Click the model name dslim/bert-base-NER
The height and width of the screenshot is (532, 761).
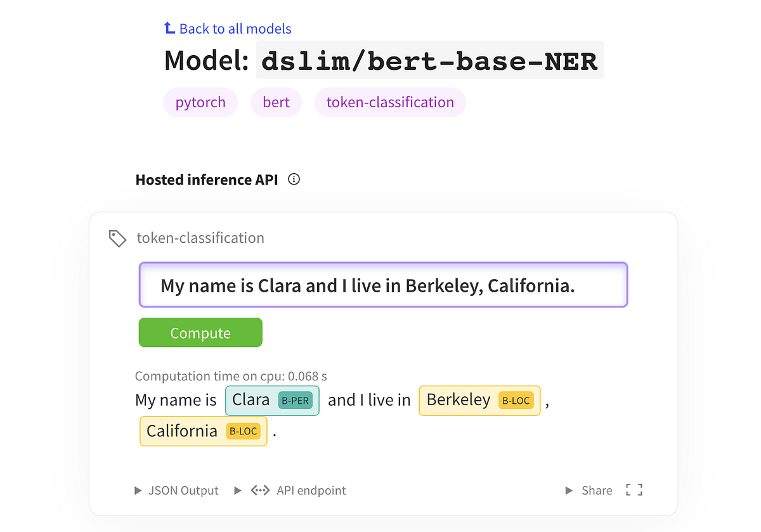tap(429, 61)
